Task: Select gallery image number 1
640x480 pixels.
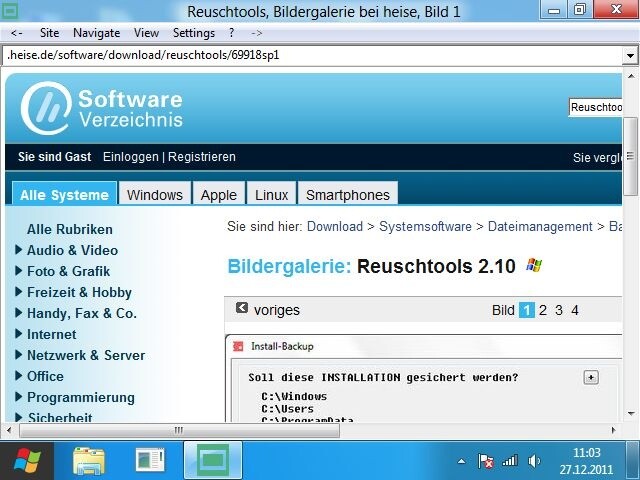Action: click(x=527, y=310)
